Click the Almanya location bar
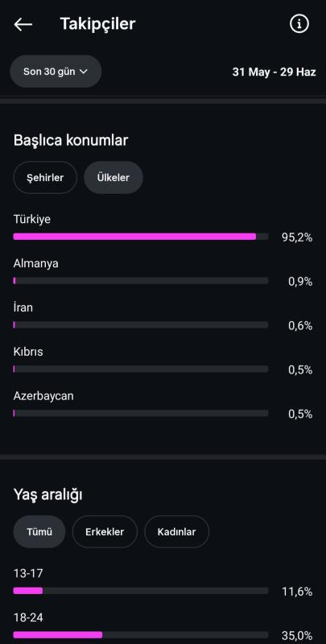Viewport: 326px width, 644px height. tap(141, 280)
